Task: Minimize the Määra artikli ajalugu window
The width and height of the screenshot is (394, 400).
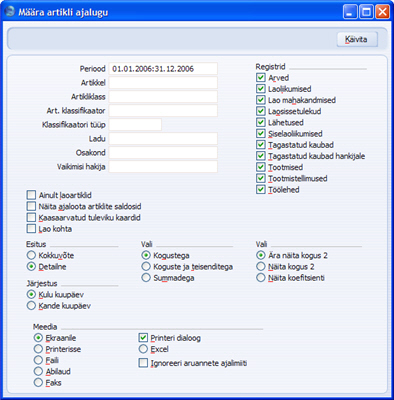Action: 350,12
